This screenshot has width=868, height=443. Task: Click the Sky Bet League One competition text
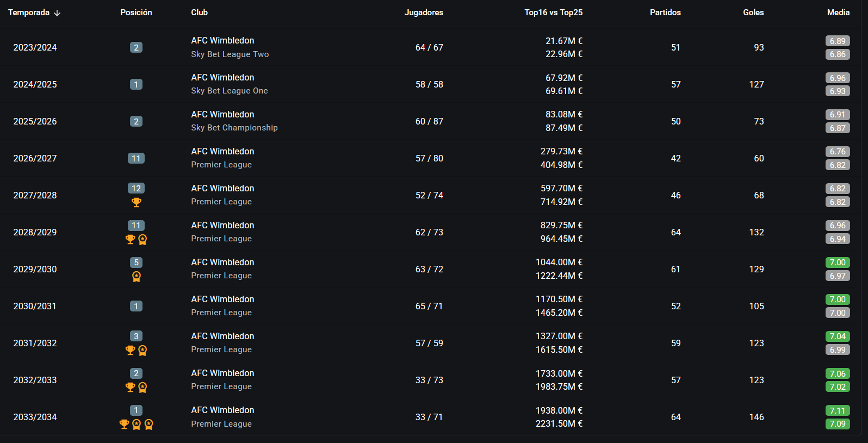(x=230, y=91)
